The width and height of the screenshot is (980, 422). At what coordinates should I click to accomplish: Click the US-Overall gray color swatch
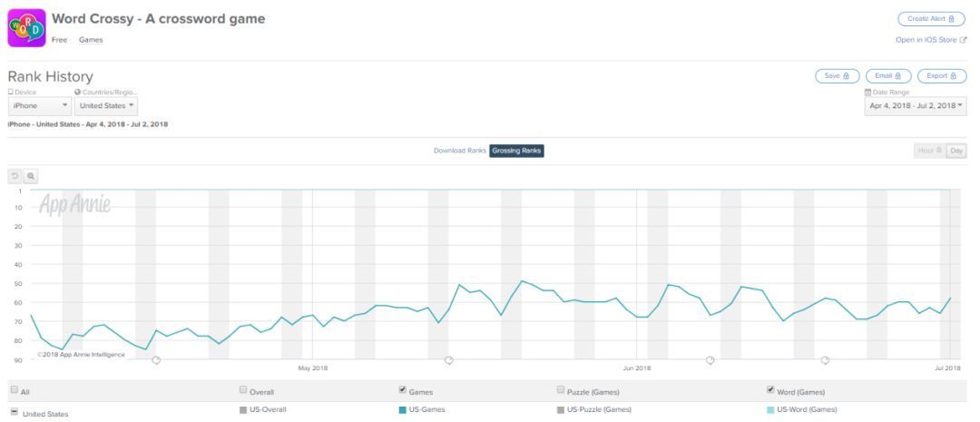pos(243,410)
